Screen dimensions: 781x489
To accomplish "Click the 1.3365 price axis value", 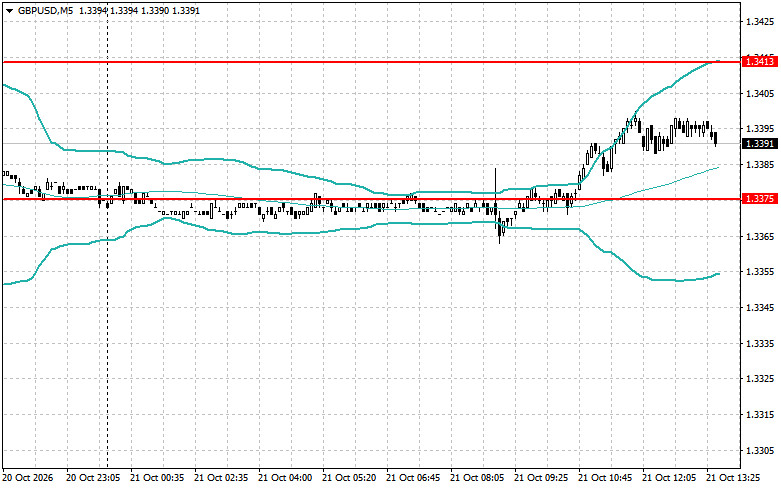I will click(x=760, y=236).
